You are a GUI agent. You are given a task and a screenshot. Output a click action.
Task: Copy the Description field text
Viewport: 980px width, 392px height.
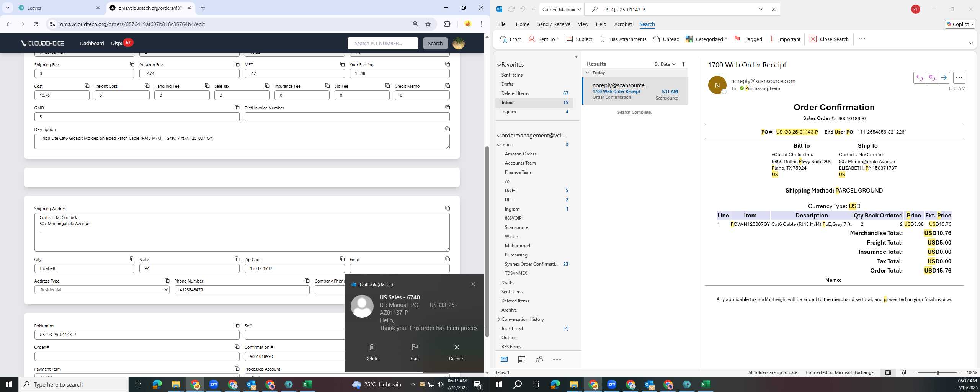[x=448, y=129]
